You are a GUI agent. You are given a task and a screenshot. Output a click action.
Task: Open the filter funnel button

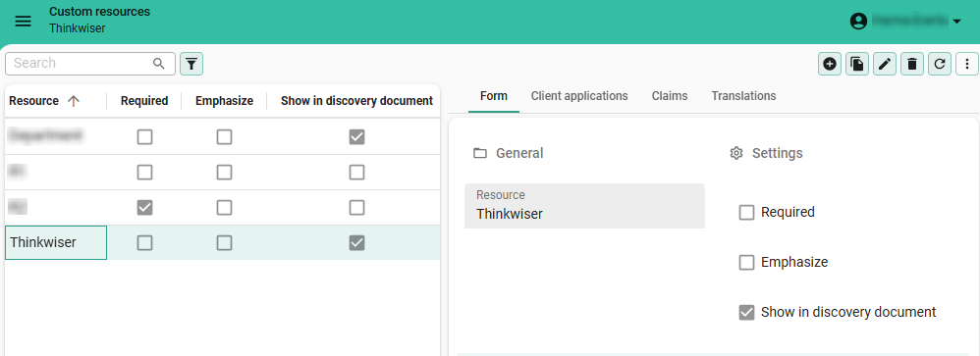coord(191,63)
